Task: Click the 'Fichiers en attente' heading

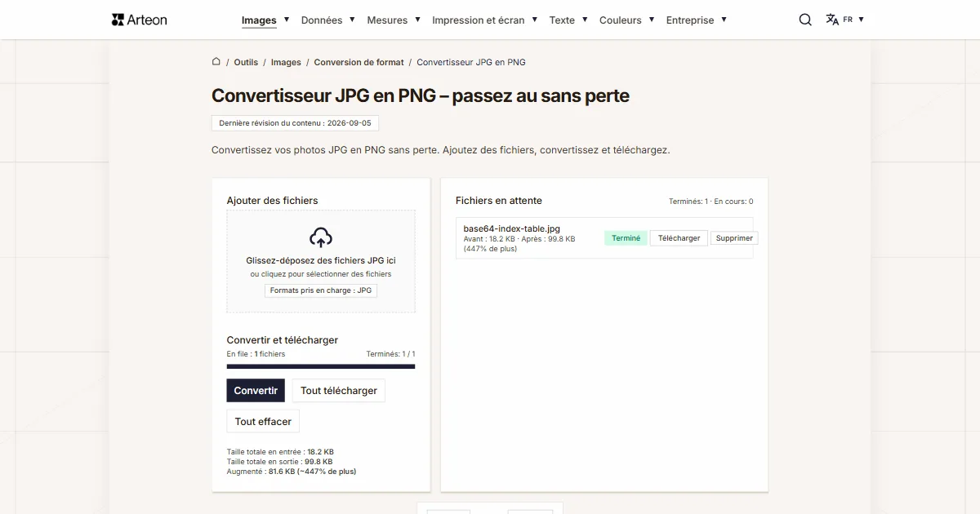Action: [499, 201]
